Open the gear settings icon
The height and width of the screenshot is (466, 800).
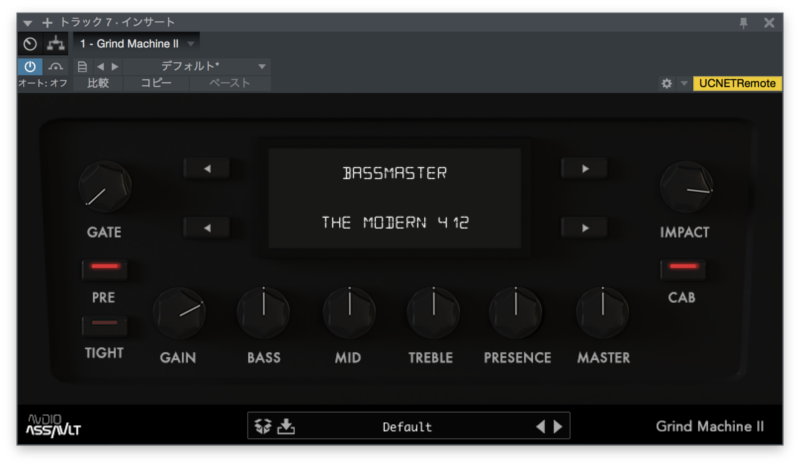666,83
